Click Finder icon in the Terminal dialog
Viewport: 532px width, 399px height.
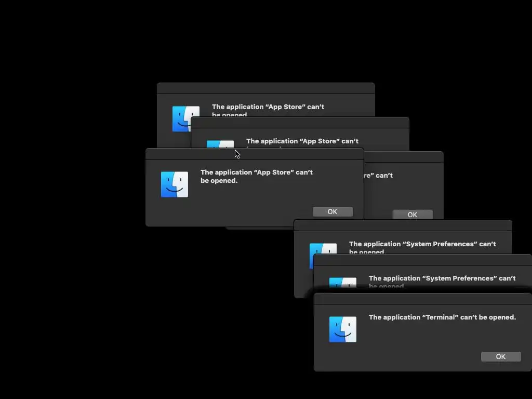[x=343, y=329]
